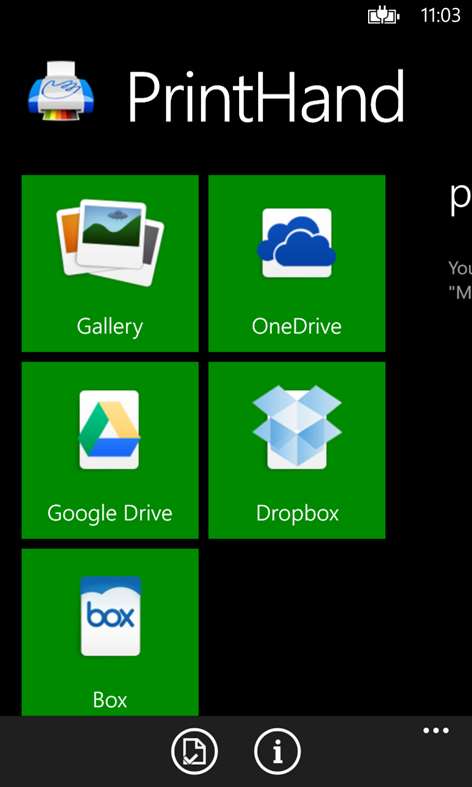Open the Gallery photos icon
Screen dimensions: 472x787
click(110, 243)
